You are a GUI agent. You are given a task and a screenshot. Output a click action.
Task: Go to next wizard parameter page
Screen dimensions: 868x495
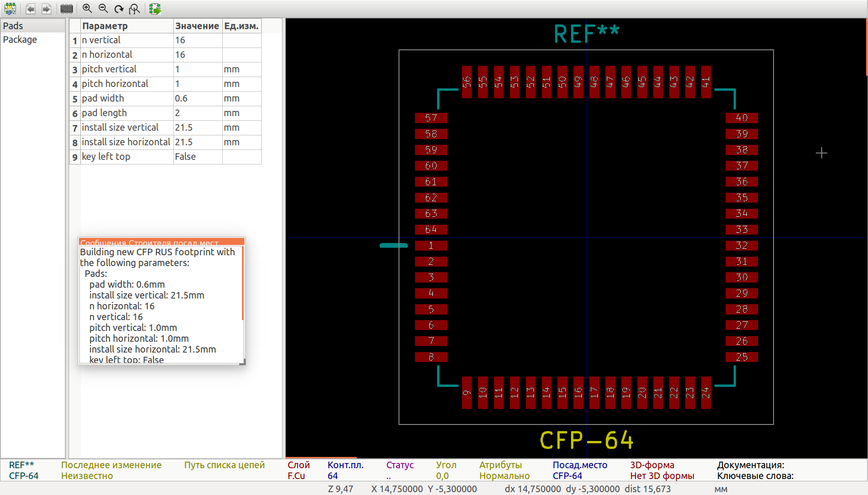[46, 8]
